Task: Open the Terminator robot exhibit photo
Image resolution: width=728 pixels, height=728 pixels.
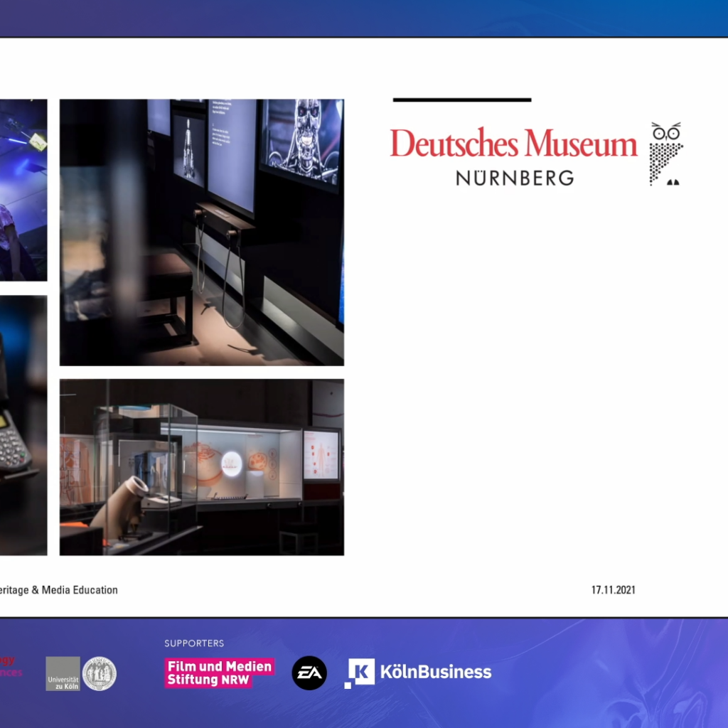Action: point(202,232)
